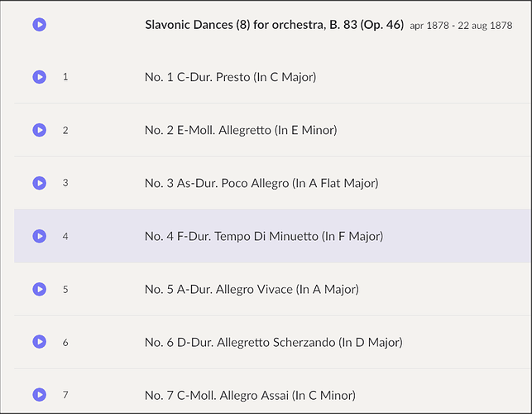Screen dimensions: 532x414
Task: Open Slavonic Dances (8) for orchestra title
Action: (x=274, y=25)
